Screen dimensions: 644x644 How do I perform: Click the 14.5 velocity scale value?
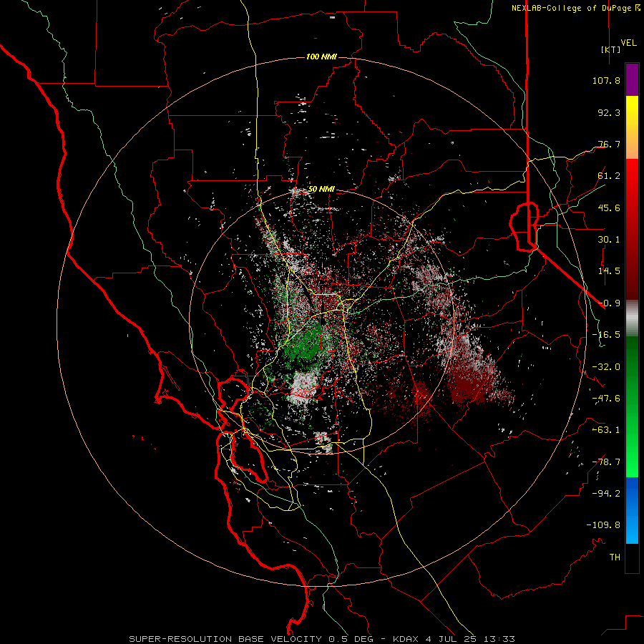click(x=609, y=271)
